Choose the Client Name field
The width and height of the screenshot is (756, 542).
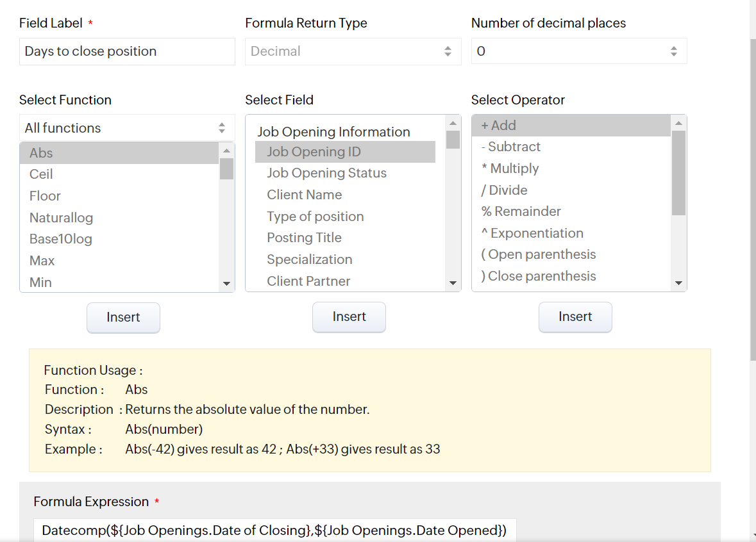click(x=304, y=195)
